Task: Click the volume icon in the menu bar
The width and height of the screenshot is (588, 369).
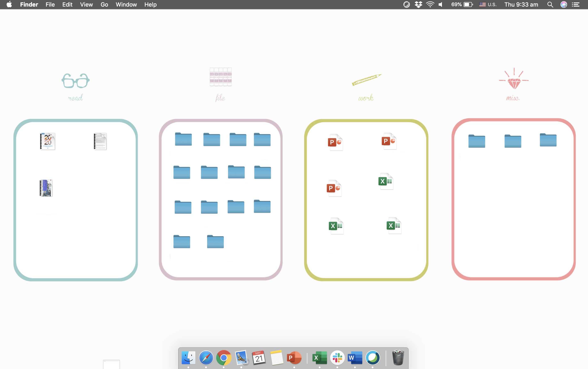Action: click(441, 5)
